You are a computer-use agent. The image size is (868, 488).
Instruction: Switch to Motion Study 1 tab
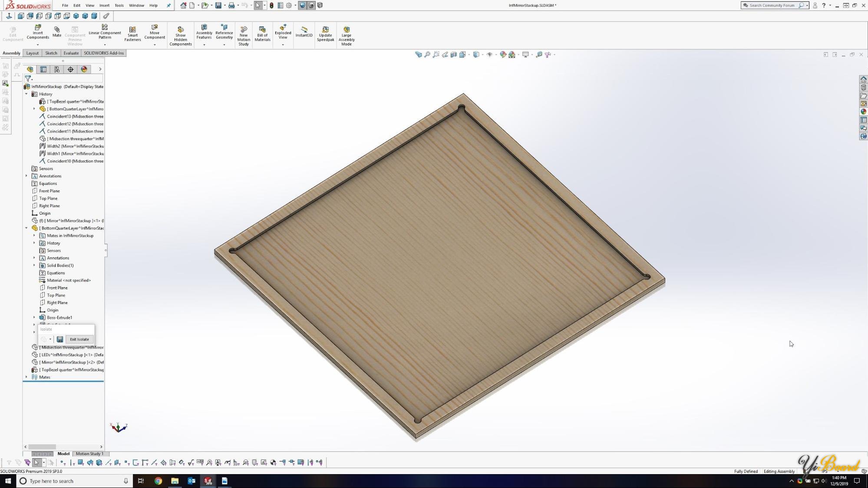click(x=89, y=454)
